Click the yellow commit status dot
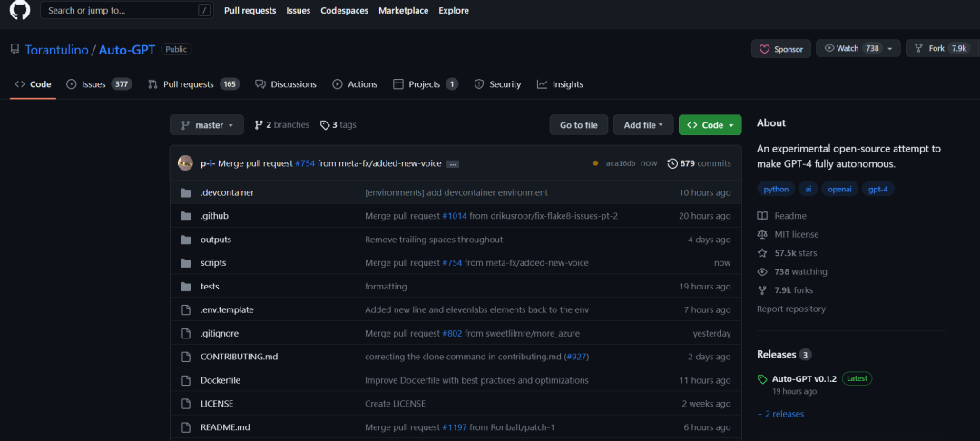Image resolution: width=980 pixels, height=441 pixels. [x=596, y=163]
